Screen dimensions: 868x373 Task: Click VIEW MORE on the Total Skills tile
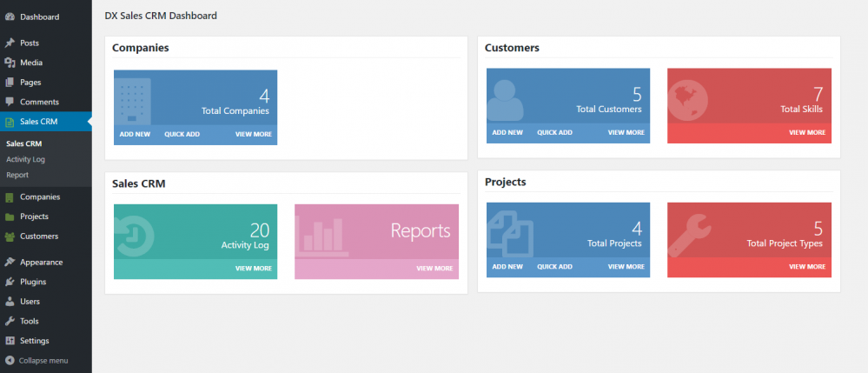point(806,133)
